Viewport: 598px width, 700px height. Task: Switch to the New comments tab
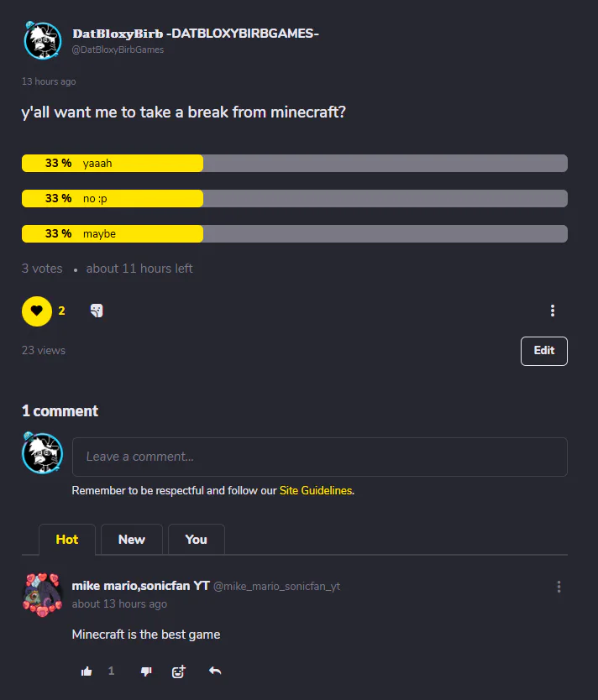[x=132, y=540]
